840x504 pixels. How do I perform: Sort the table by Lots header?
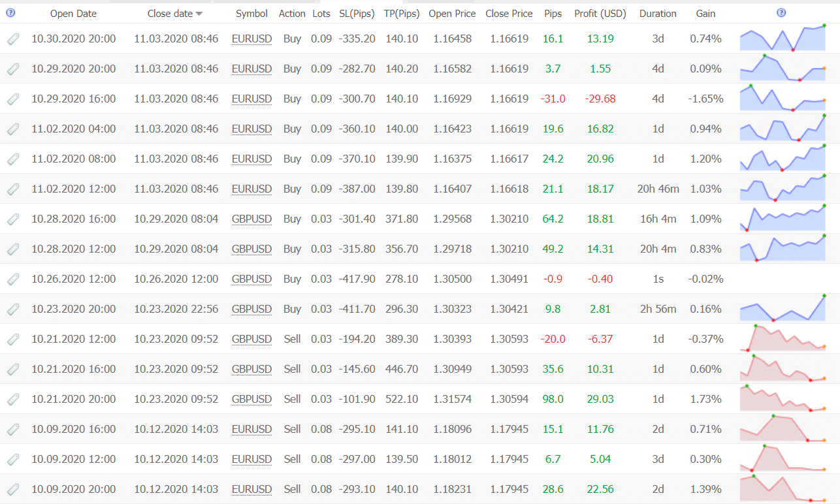click(x=321, y=13)
